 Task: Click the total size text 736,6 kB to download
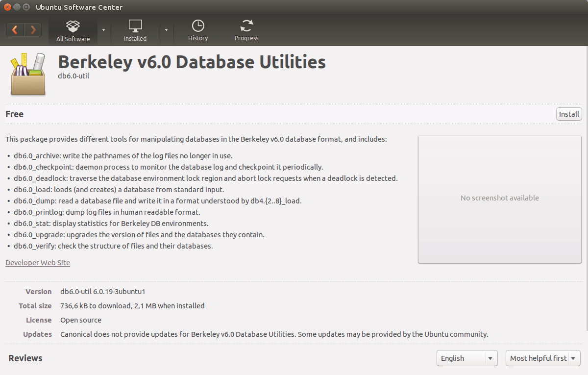[132, 306]
